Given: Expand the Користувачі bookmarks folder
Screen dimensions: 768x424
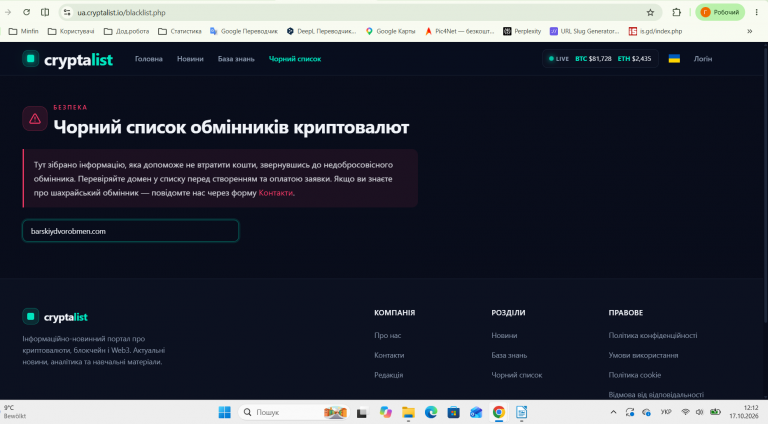Looking at the screenshot, I should (71, 31).
